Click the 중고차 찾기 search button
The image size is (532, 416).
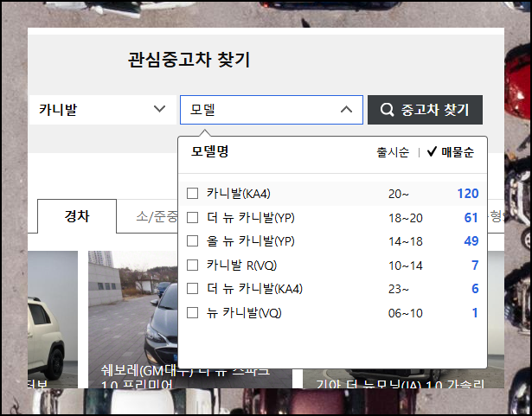click(425, 110)
